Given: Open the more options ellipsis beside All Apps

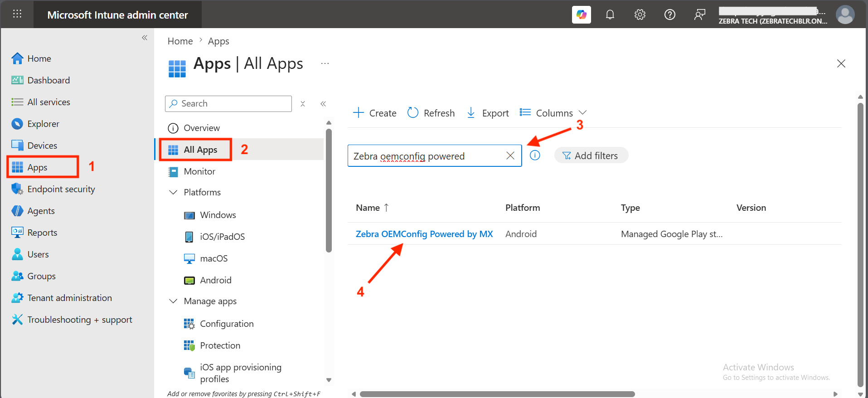Looking at the screenshot, I should click(325, 63).
